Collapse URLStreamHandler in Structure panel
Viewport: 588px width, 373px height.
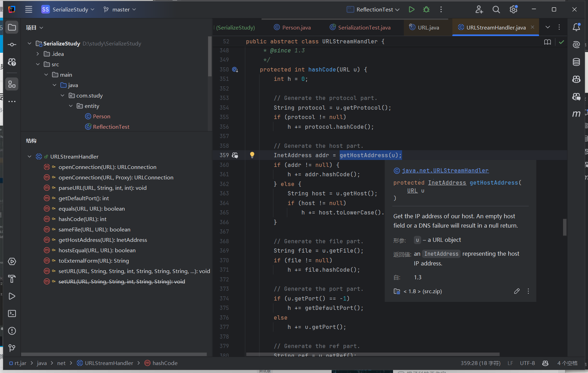pyautogui.click(x=29, y=156)
